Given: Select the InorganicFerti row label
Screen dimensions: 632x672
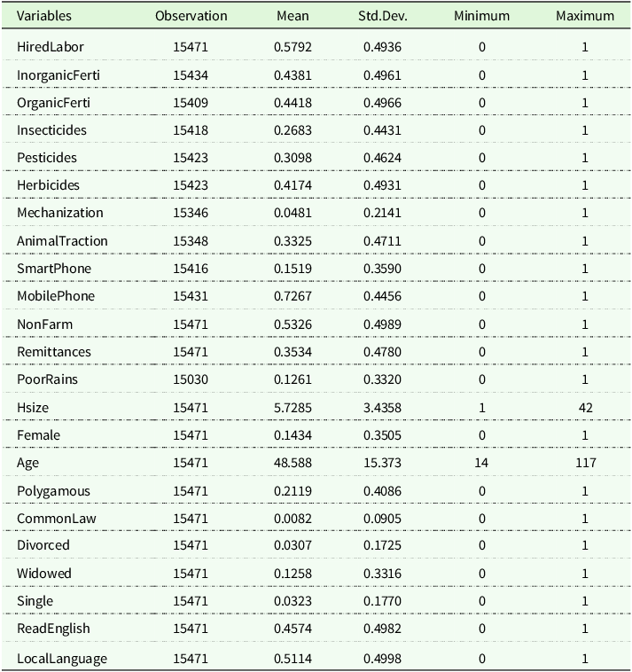Looking at the screenshot, I should tap(59, 75).
